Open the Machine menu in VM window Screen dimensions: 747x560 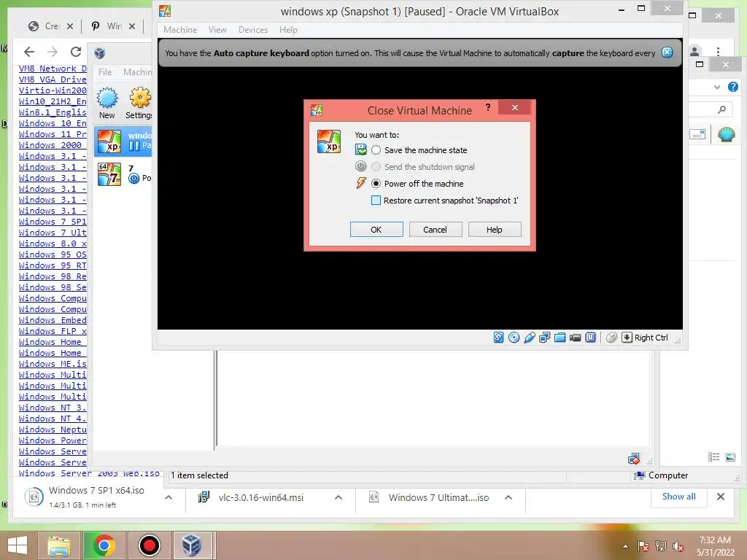click(180, 29)
